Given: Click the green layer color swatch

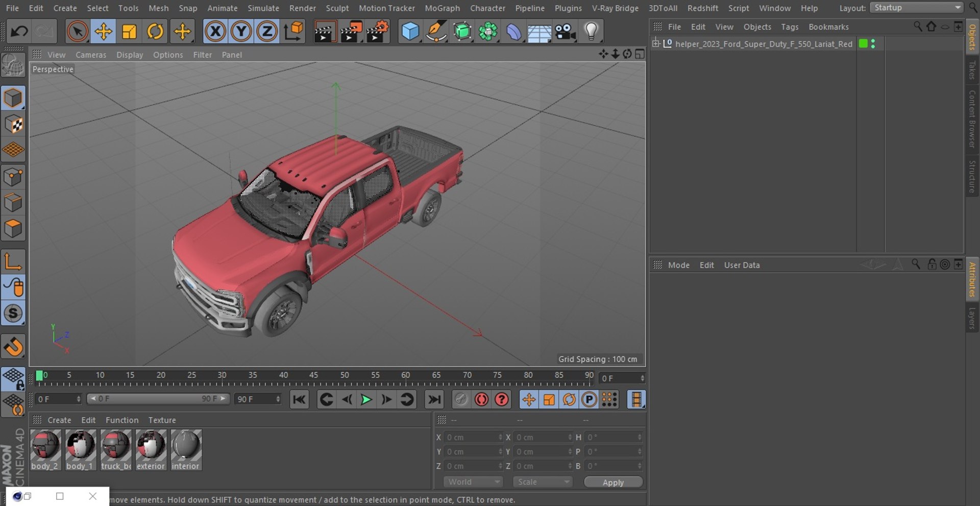Looking at the screenshot, I should 863,44.
